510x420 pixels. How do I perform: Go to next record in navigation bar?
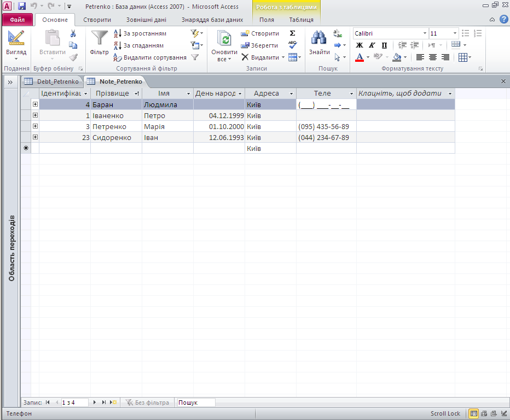tap(95, 402)
